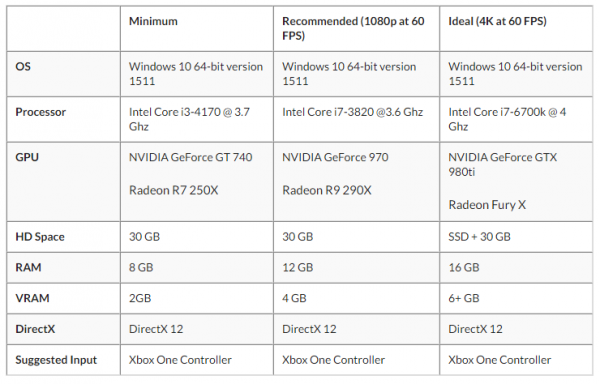The height and width of the screenshot is (384, 600).
Task: Click the Minimum column header
Action: (x=153, y=21)
